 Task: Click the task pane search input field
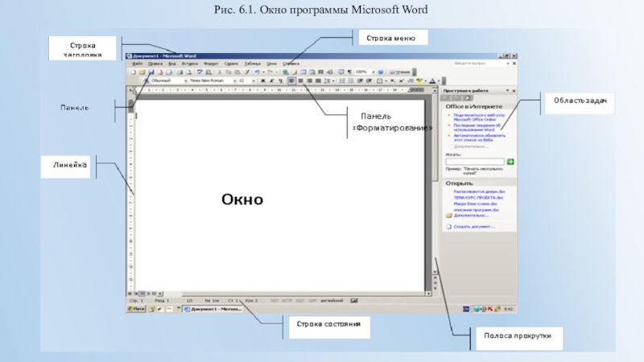coord(475,162)
